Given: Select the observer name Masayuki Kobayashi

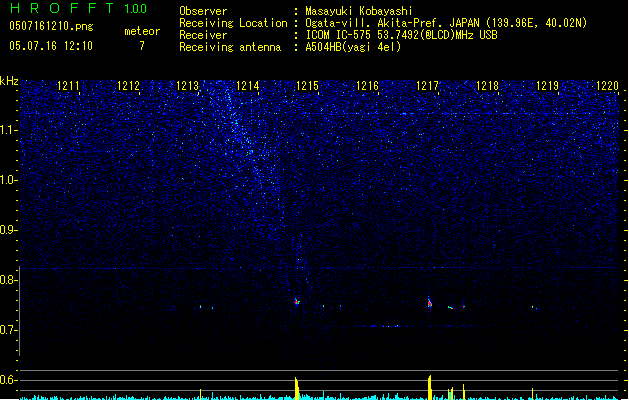Looking at the screenshot, I should click(359, 11).
